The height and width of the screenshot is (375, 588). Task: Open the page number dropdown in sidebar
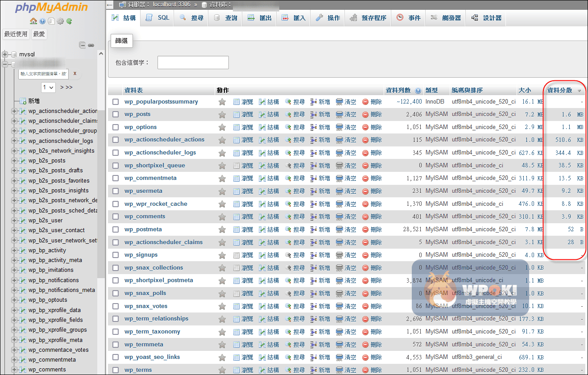[48, 87]
